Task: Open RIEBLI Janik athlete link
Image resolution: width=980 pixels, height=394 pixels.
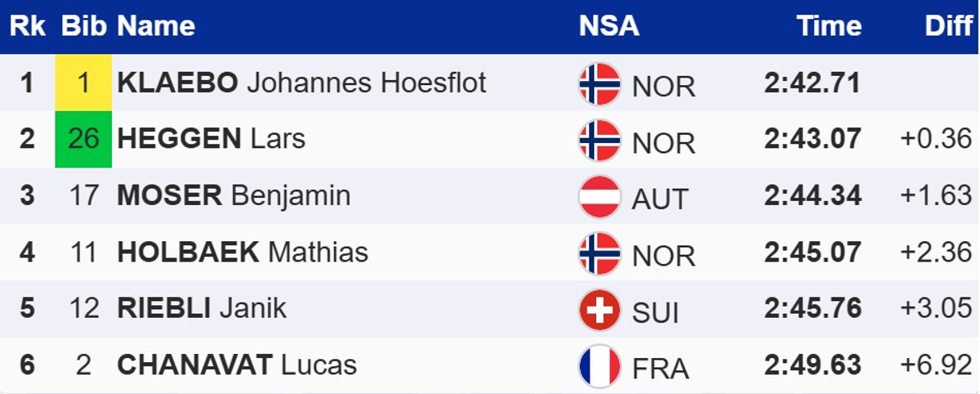Action: click(202, 308)
